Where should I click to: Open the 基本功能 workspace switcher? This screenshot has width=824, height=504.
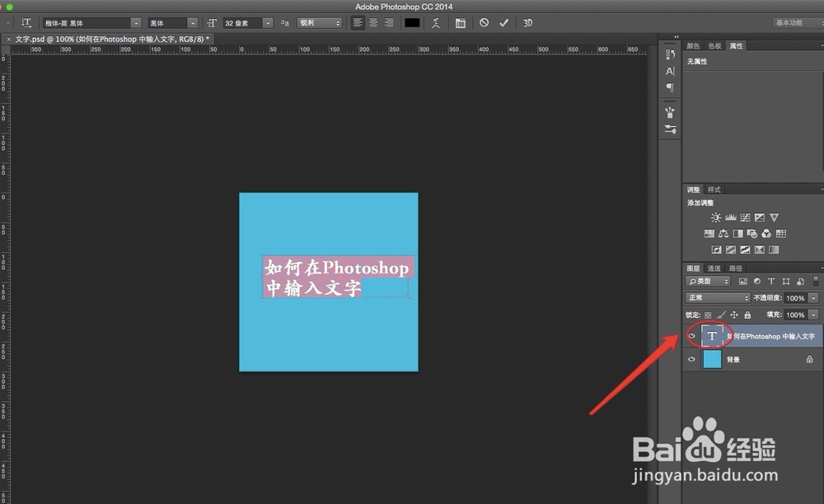pyautogui.click(x=798, y=22)
